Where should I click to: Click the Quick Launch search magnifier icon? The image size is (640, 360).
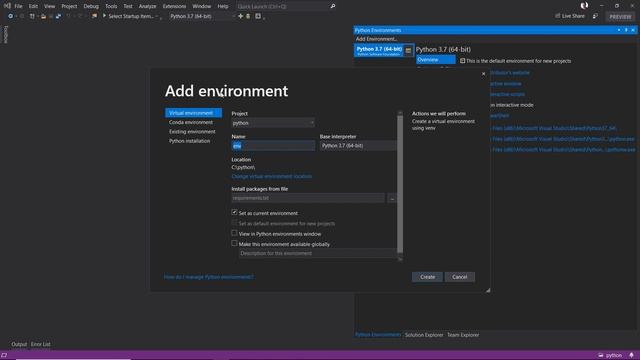[333, 6]
